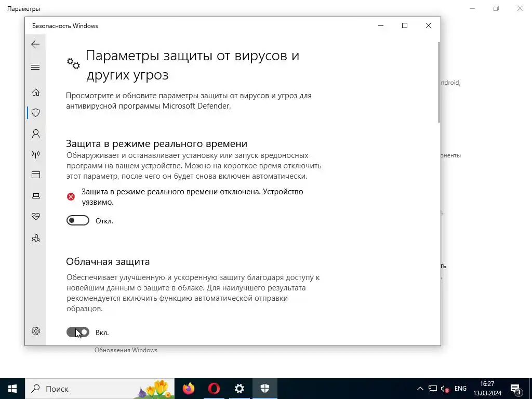Image resolution: width=532 pixels, height=399 pixels.
Task: Open Windows Security settings gear in sidebar
Action: 36,331
